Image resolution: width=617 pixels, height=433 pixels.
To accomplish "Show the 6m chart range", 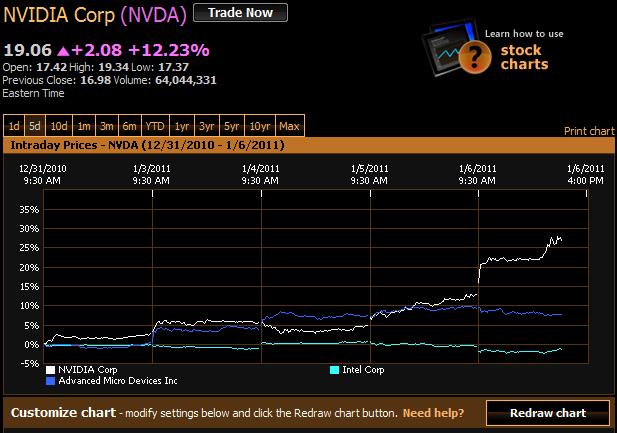I will 129,126.
